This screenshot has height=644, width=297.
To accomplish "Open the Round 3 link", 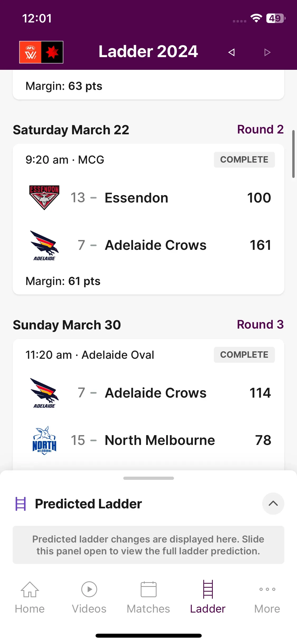I will pos(260,325).
